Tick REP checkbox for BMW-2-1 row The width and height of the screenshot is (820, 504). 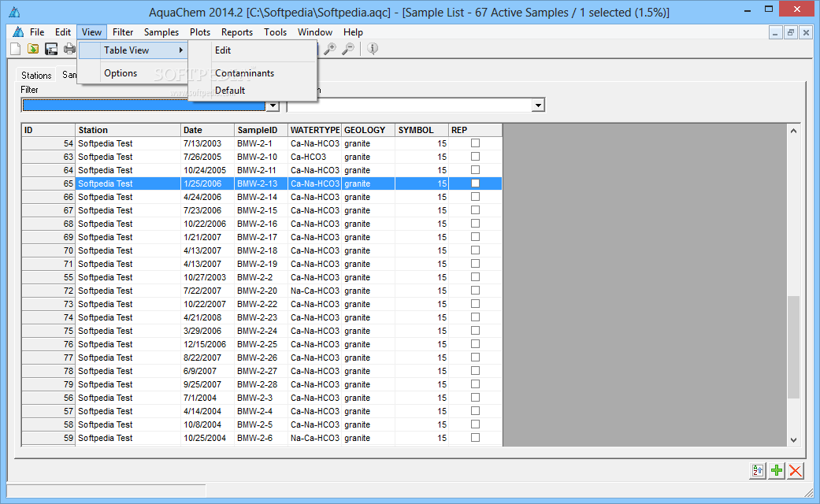[475, 143]
